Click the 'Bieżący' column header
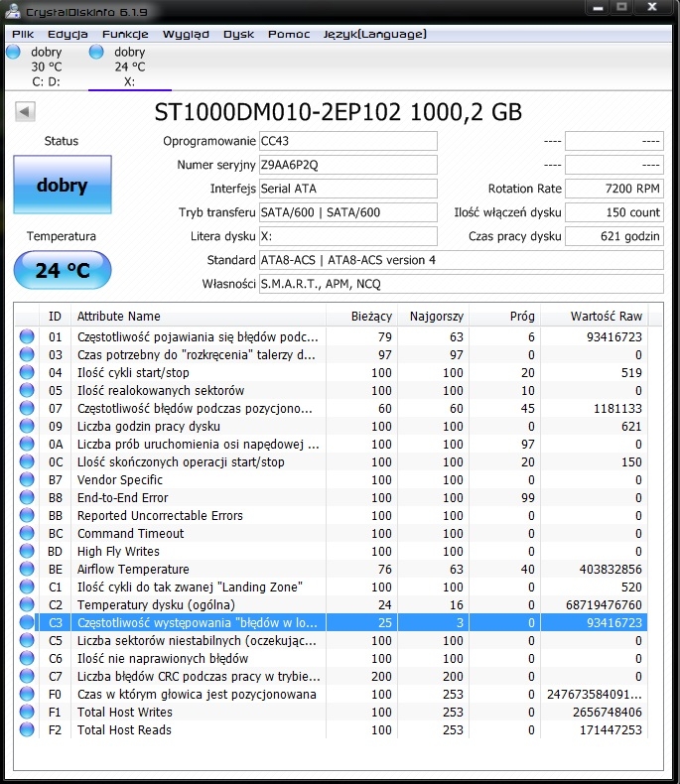This screenshot has height=784, width=680. (362, 316)
